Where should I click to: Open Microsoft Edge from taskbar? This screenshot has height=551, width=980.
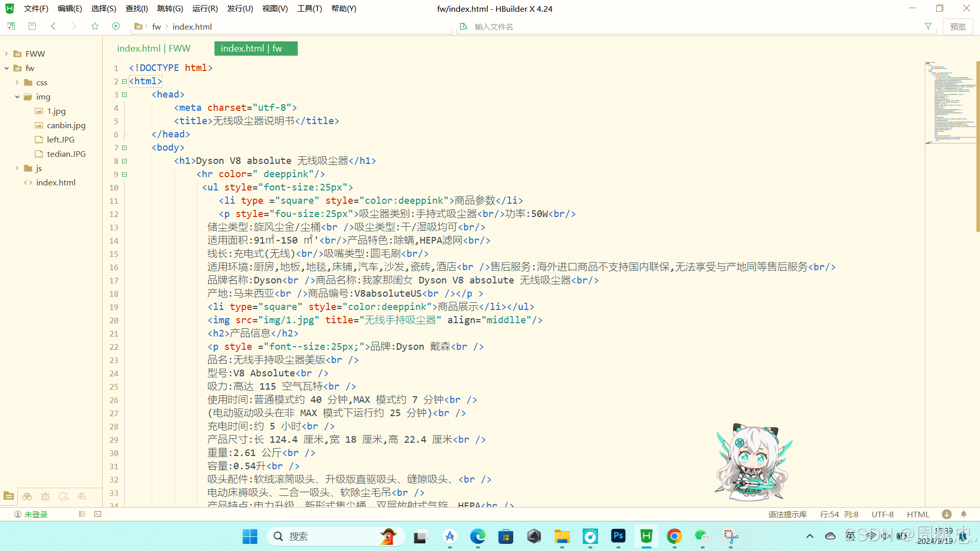click(477, 536)
